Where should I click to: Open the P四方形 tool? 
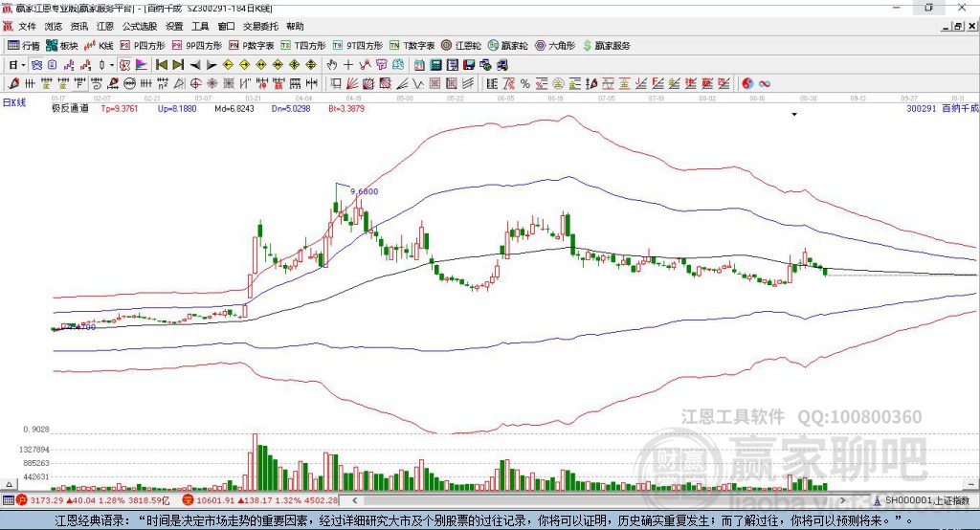pyautogui.click(x=143, y=46)
